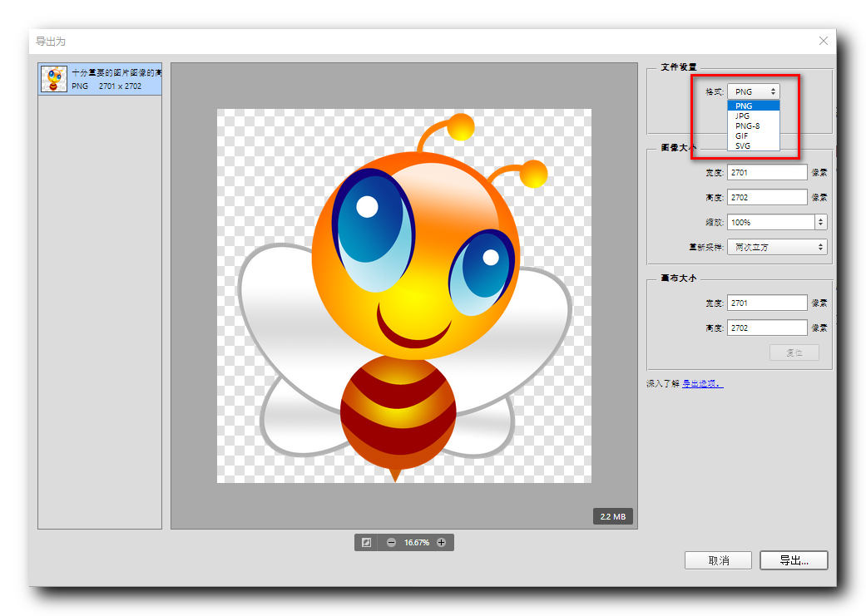Click the bee preview image

click(404, 296)
